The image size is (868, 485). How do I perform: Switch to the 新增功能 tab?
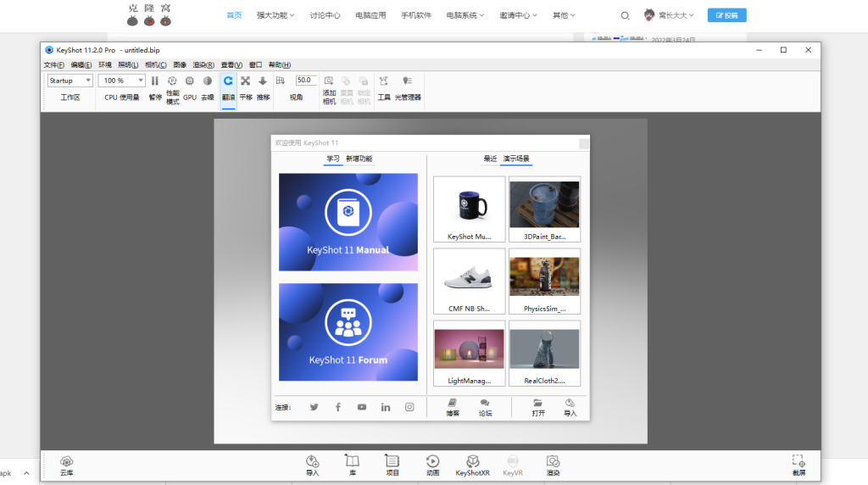[x=359, y=159]
